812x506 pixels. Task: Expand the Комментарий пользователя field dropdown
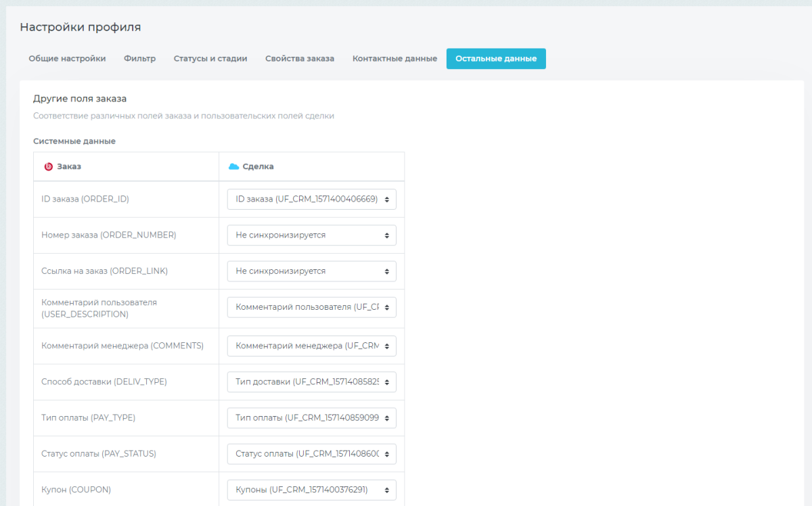click(311, 307)
